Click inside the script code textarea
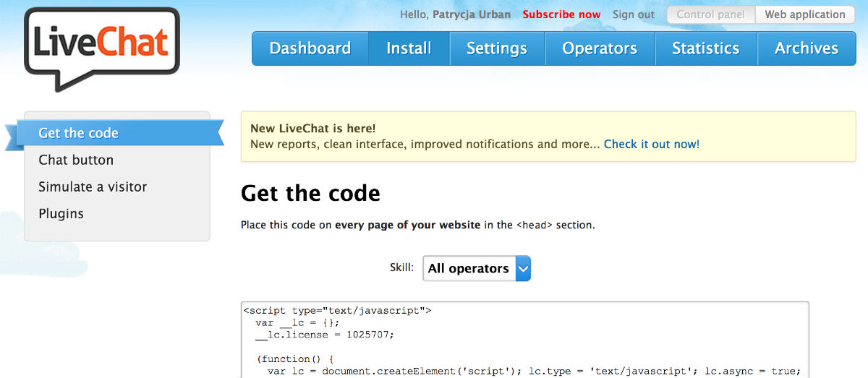This screenshot has height=378, width=868. (525, 340)
